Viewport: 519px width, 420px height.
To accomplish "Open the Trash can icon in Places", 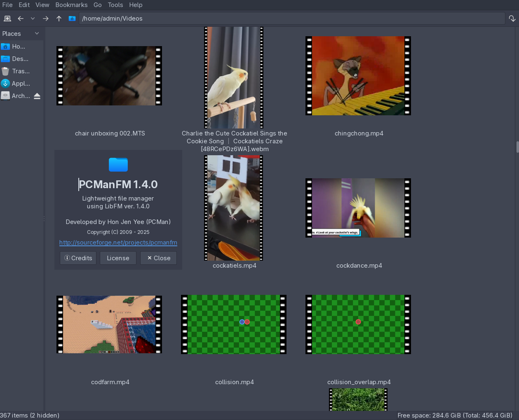I will tap(5, 71).
